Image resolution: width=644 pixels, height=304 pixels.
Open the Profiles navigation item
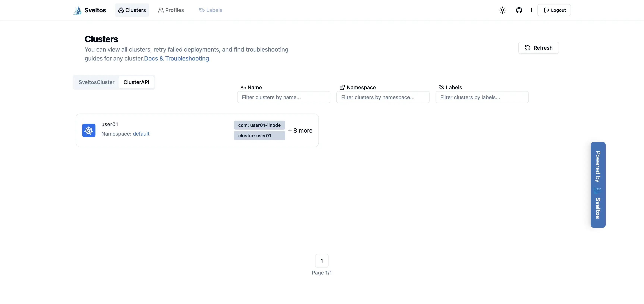tap(171, 10)
